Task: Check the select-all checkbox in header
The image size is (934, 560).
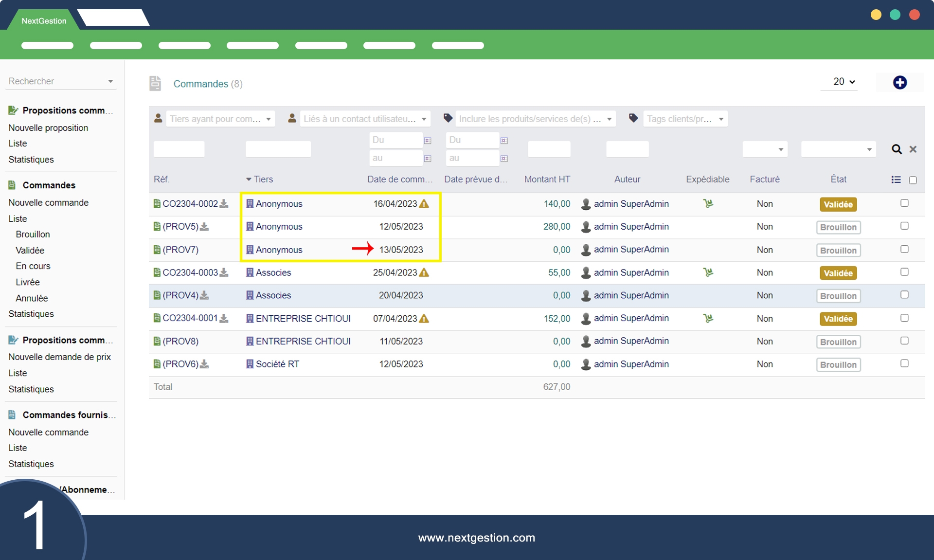Action: [913, 180]
